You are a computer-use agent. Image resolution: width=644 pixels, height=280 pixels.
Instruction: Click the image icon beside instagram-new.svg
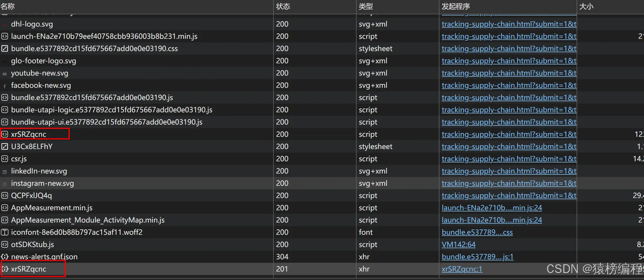(x=5, y=184)
